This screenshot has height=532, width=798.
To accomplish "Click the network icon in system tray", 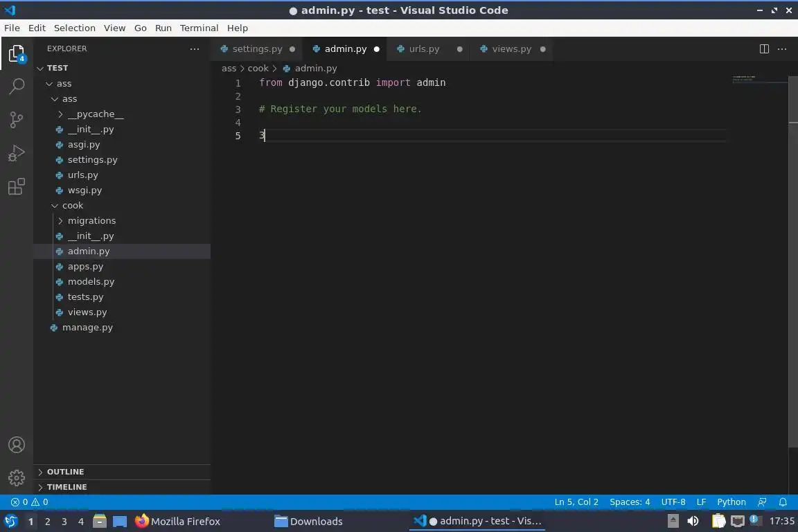I will point(737,521).
